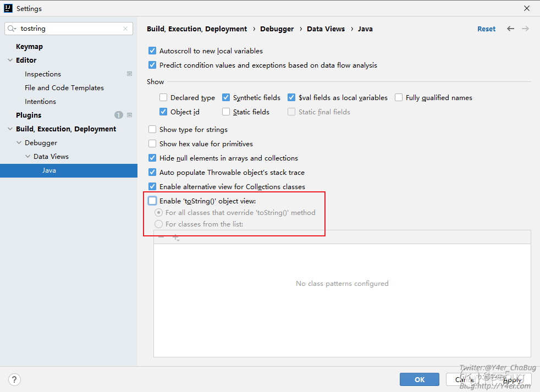Click the Plugins update count badge
Image resolution: width=540 pixels, height=392 pixels.
pos(118,115)
